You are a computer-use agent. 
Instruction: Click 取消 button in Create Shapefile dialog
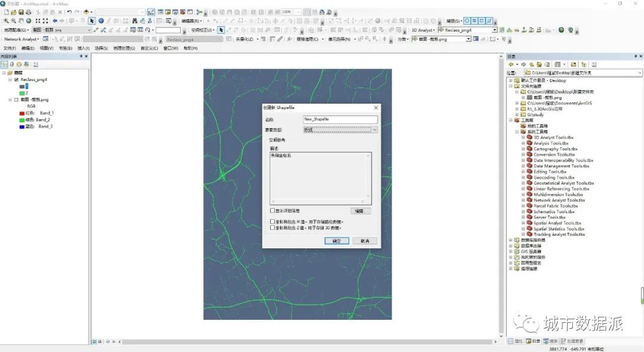[365, 241]
